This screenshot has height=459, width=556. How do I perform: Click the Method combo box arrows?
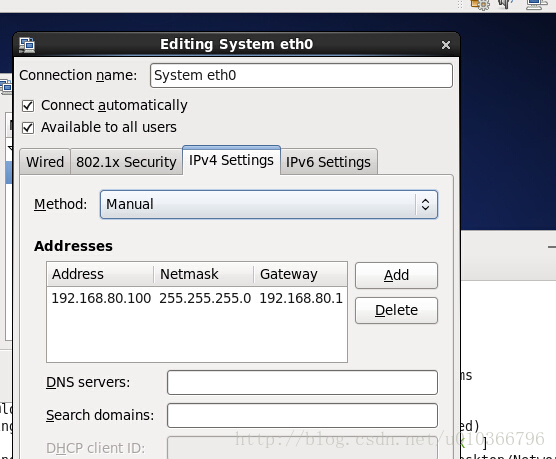tap(426, 204)
